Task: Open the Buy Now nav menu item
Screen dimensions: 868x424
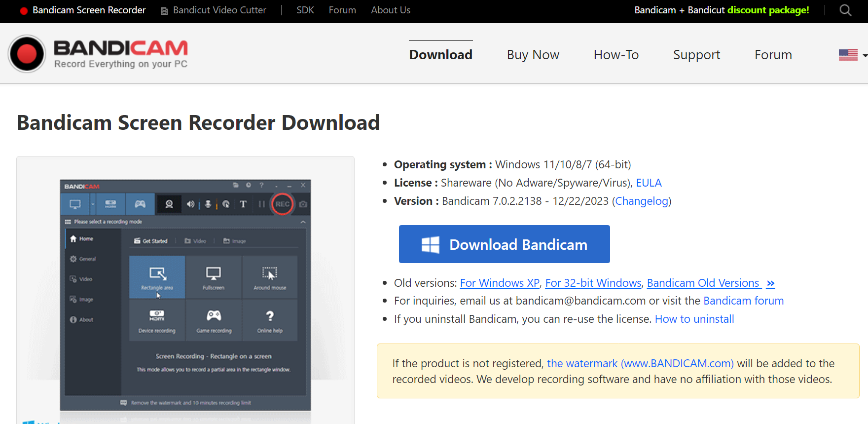Action: (533, 55)
